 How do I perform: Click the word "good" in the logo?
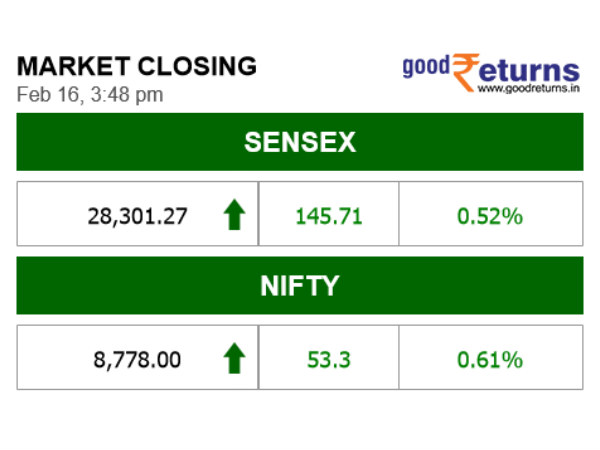(x=426, y=69)
